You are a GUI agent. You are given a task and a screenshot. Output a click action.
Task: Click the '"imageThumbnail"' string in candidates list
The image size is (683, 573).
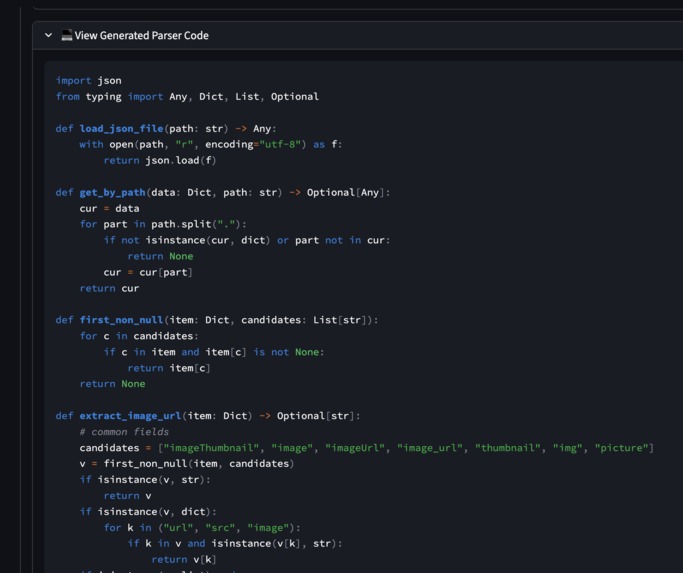coord(211,448)
